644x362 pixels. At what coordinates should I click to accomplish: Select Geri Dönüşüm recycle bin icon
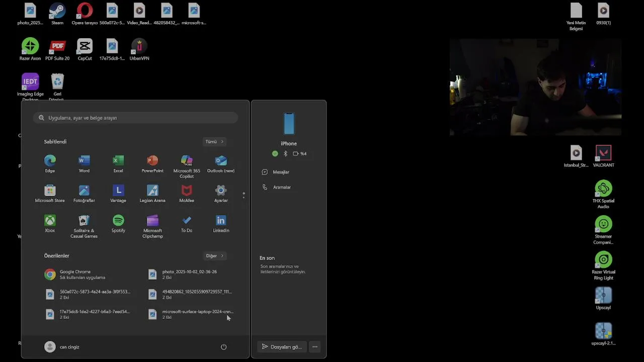pyautogui.click(x=57, y=87)
